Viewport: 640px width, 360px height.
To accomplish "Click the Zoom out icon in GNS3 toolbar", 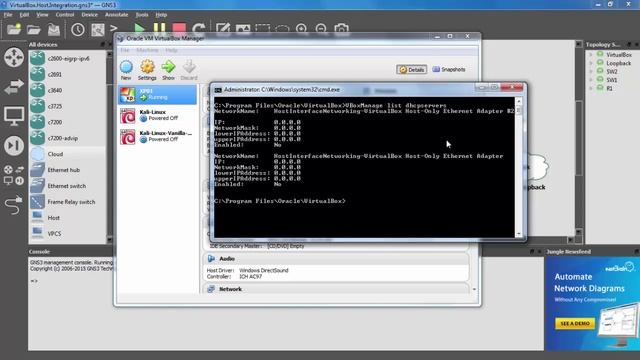I will pyautogui.click(x=321, y=28).
